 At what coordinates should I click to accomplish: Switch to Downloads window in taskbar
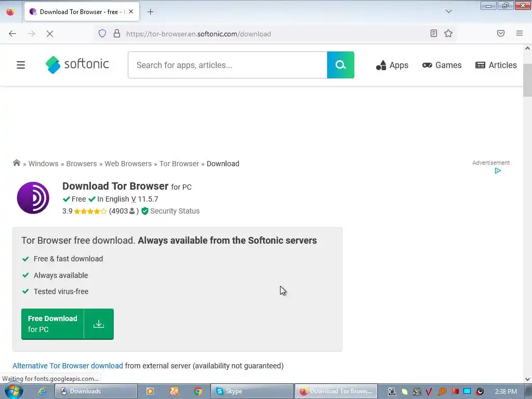pyautogui.click(x=96, y=391)
